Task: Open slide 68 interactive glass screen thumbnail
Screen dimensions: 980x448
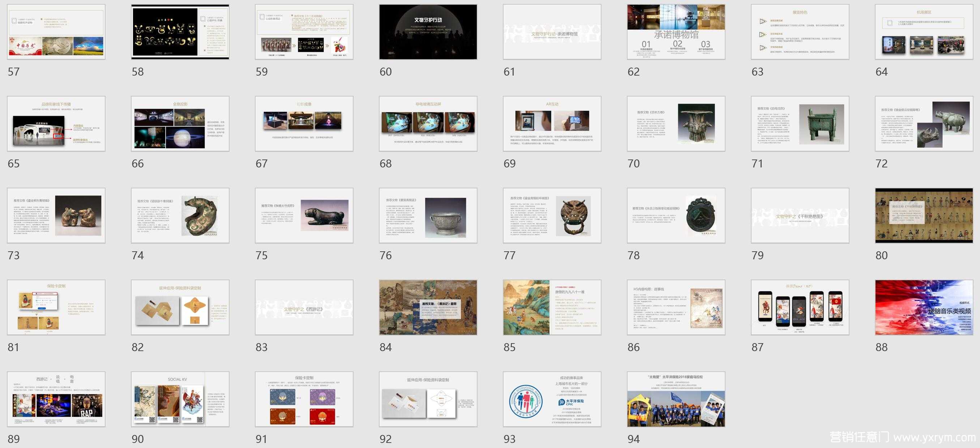Action: [428, 124]
